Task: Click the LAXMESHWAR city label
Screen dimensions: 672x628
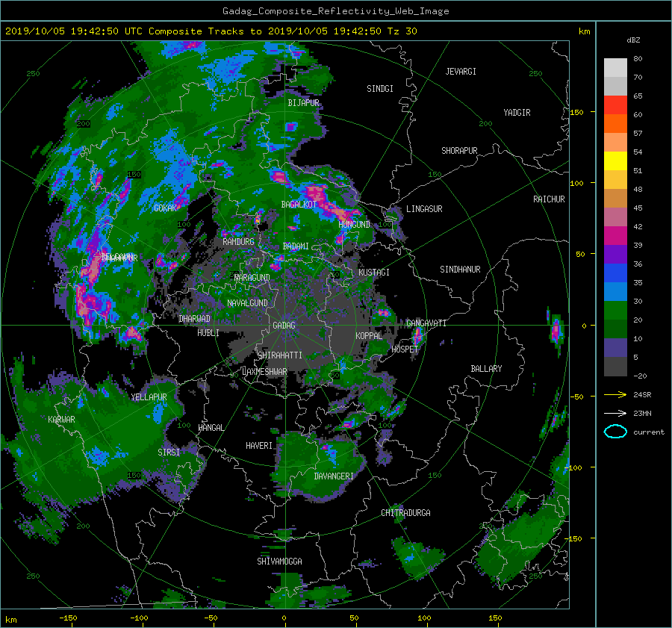Action: [264, 372]
